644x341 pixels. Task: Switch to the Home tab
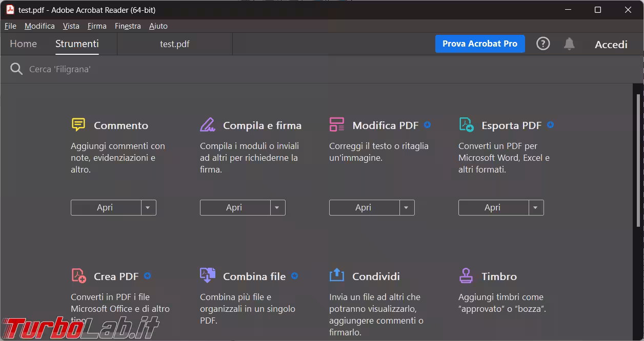pos(23,44)
